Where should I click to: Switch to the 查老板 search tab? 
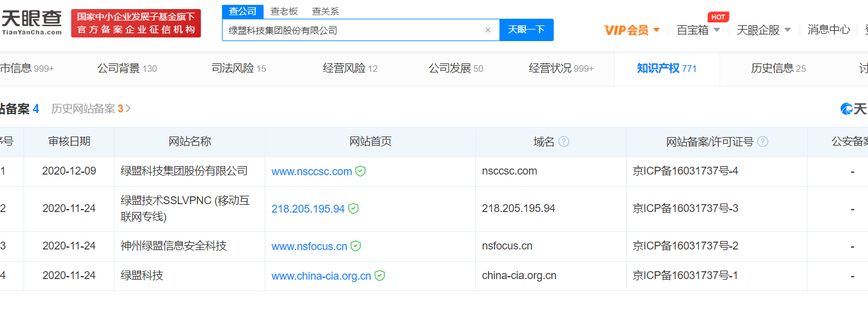[284, 11]
